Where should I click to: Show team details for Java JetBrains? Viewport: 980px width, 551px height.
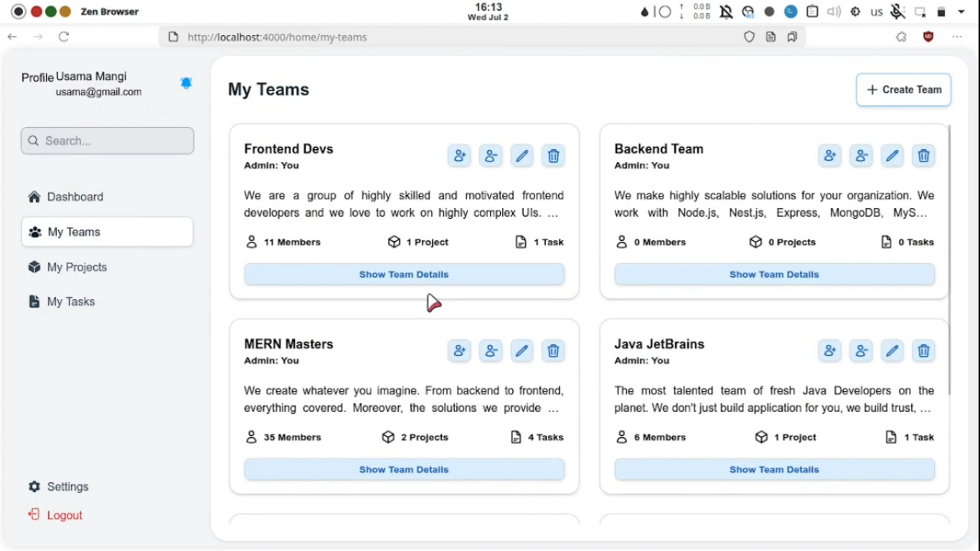774,469
